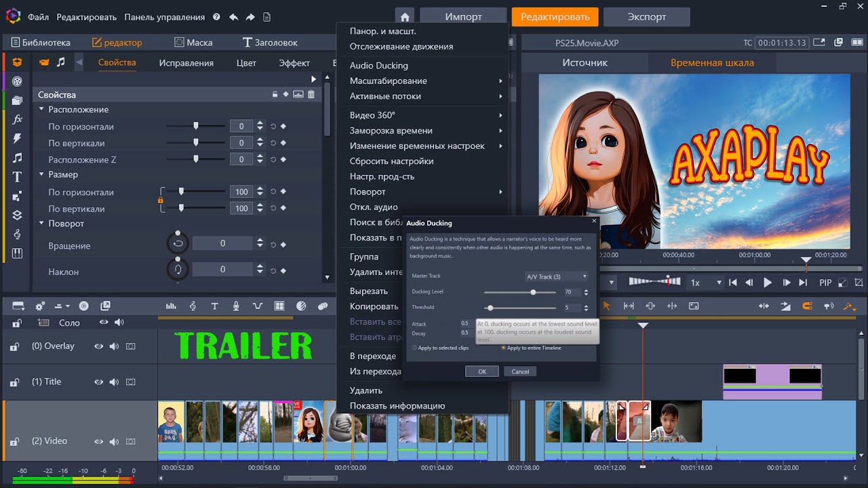868x488 pixels.
Task: Open the 1x playback speed dropdown
Action: (705, 283)
